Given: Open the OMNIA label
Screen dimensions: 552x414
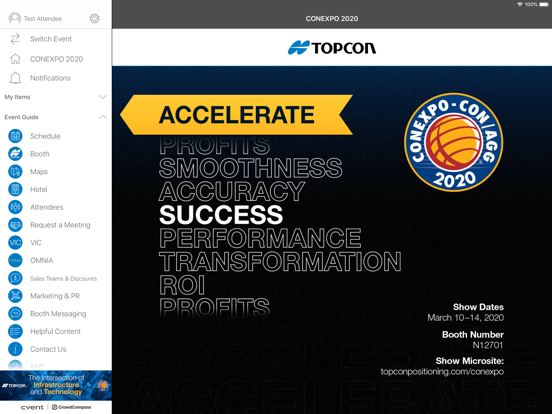Looking at the screenshot, I should (x=42, y=260).
